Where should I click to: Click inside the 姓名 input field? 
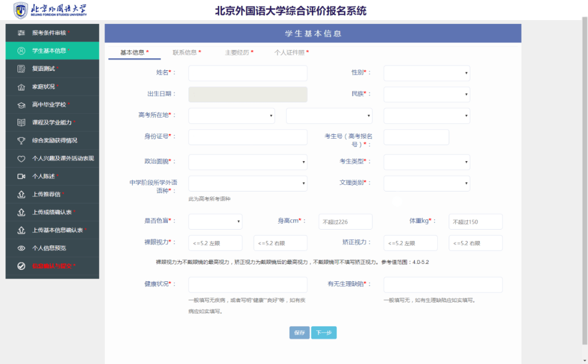tap(248, 73)
